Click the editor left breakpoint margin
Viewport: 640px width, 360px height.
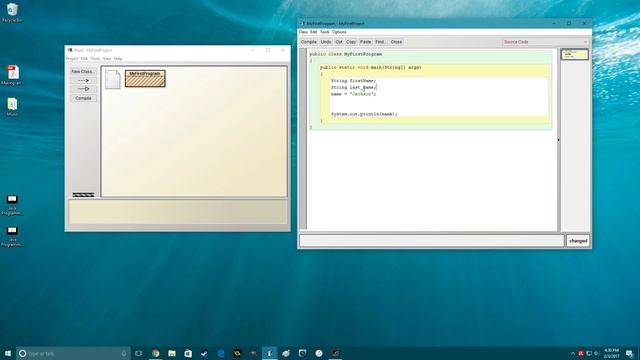click(x=303, y=140)
